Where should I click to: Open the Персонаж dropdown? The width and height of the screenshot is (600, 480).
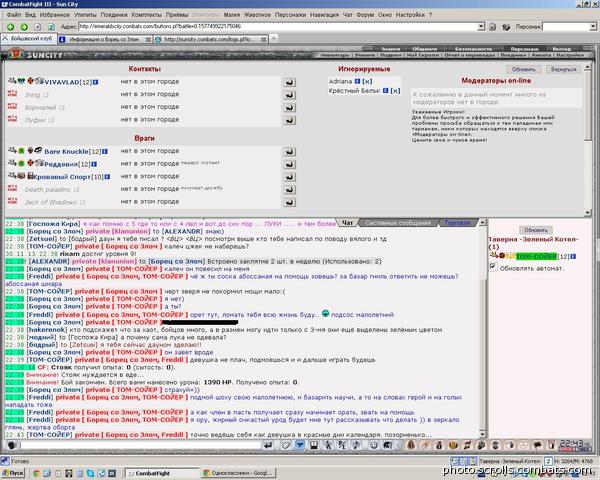pos(592,26)
